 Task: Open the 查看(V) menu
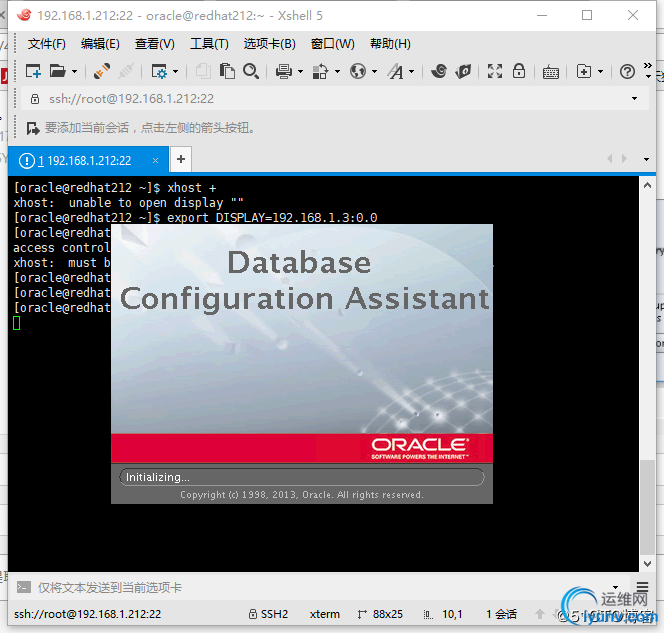(x=155, y=44)
